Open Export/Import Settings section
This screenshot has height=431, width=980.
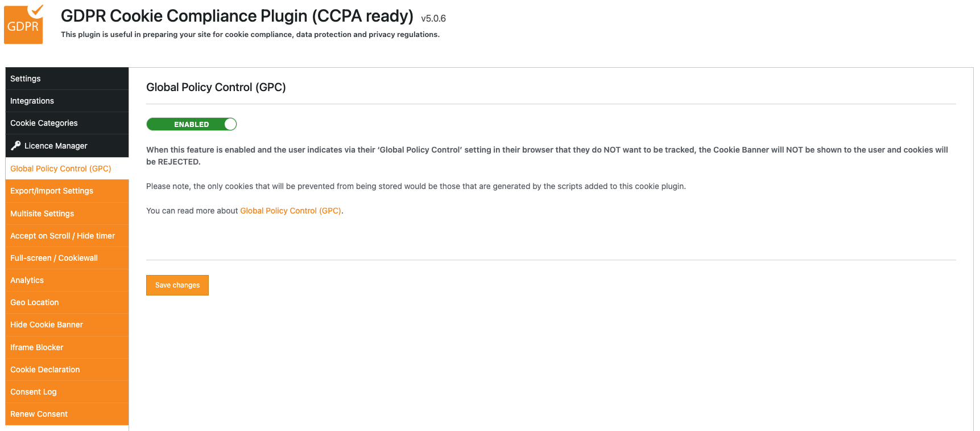(52, 191)
